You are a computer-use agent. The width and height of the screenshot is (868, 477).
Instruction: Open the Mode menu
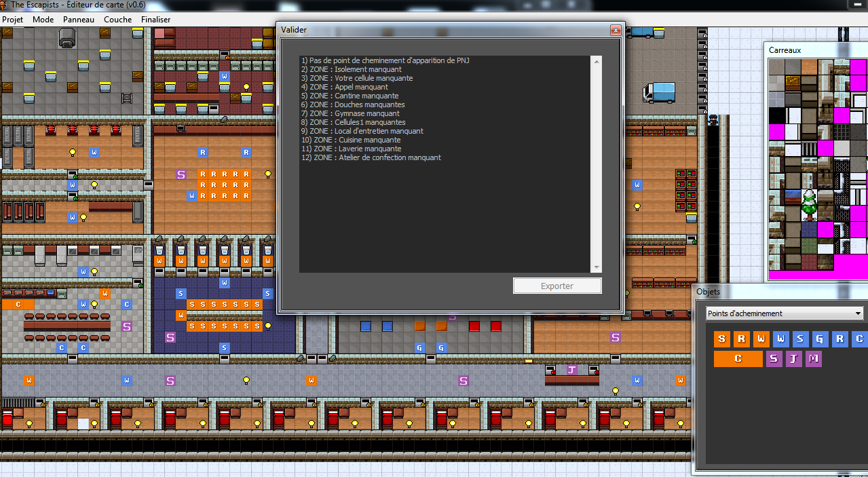click(43, 20)
